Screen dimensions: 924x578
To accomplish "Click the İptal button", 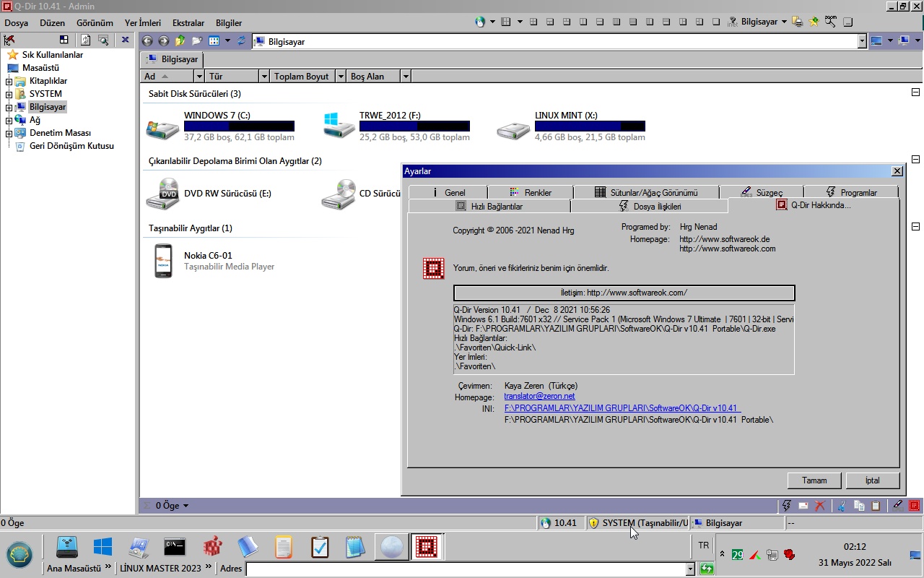I will click(873, 480).
